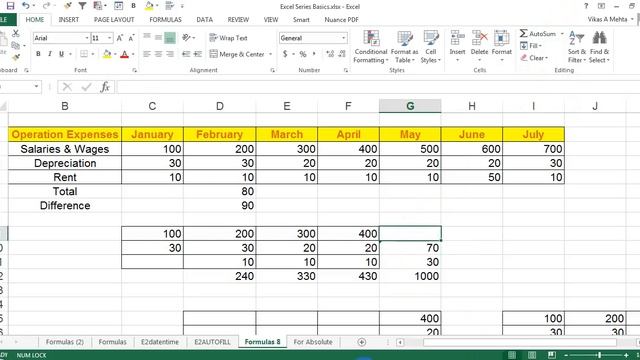Switch to Page Break Preview in status bar
This screenshot has width=640, height=360.
click(x=551, y=355)
